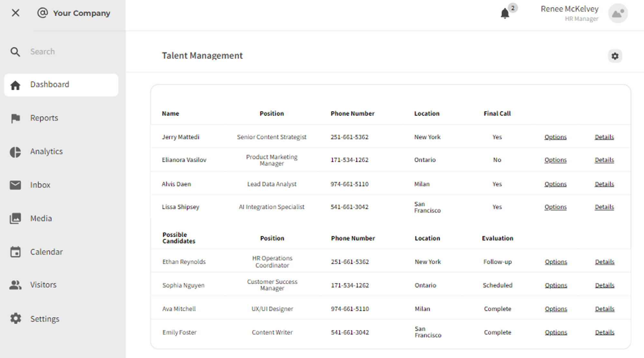Image resolution: width=644 pixels, height=358 pixels.
Task: Click the Analytics pie chart icon
Action: (x=15, y=152)
